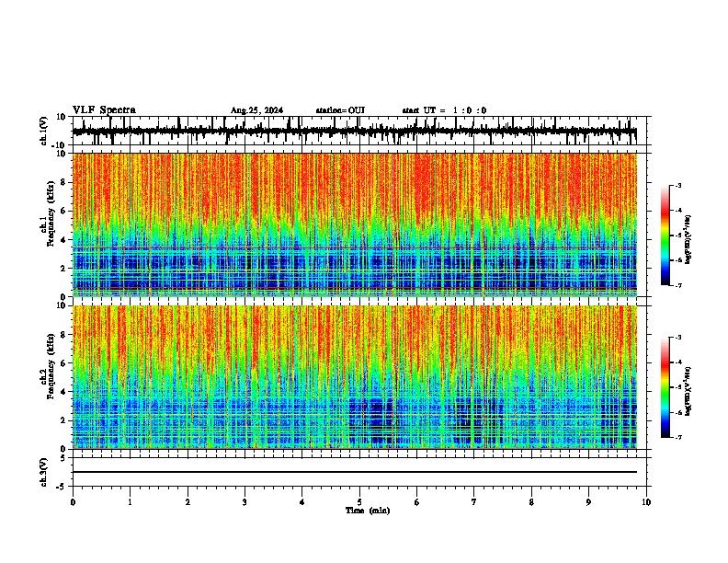
Task: Click the date label 'Aug.25, 2024'
Action: click(256, 110)
